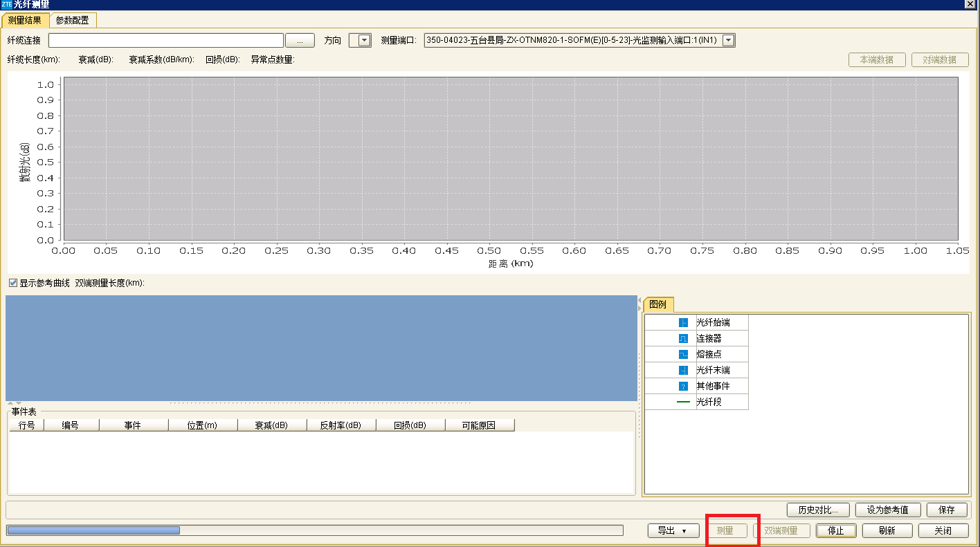Image resolution: width=980 pixels, height=547 pixels.
Task: Click the 光纤始端 legend icon
Action: [683, 322]
